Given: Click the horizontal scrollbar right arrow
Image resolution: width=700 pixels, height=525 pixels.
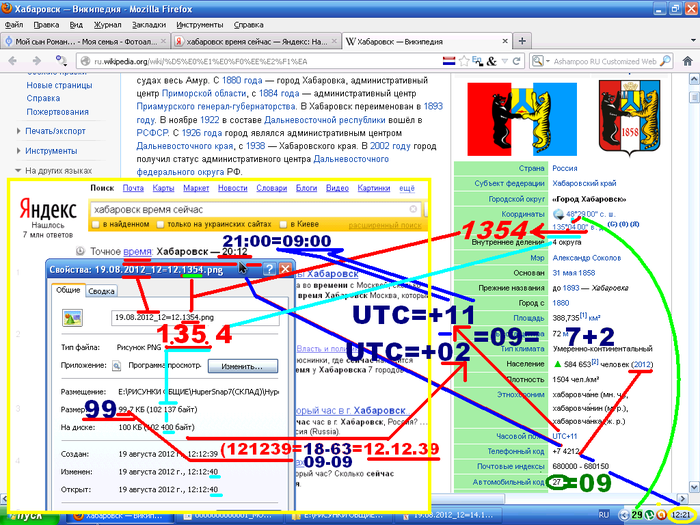Looking at the screenshot, I should tap(682, 498).
